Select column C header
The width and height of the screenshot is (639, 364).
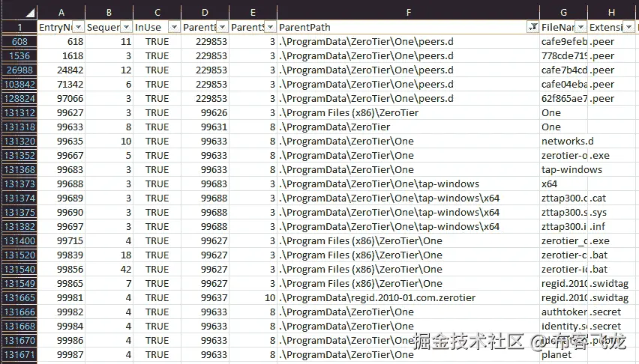click(x=157, y=13)
